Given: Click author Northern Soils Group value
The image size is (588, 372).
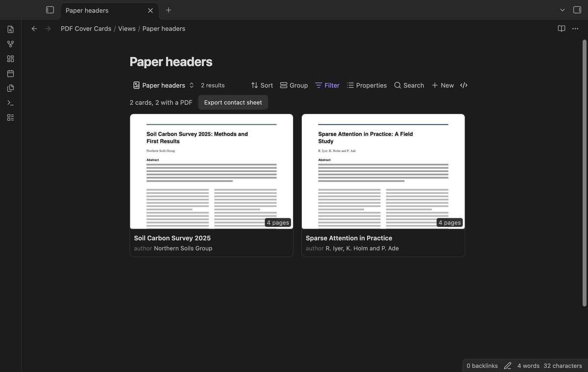Looking at the screenshot, I should coord(183,248).
